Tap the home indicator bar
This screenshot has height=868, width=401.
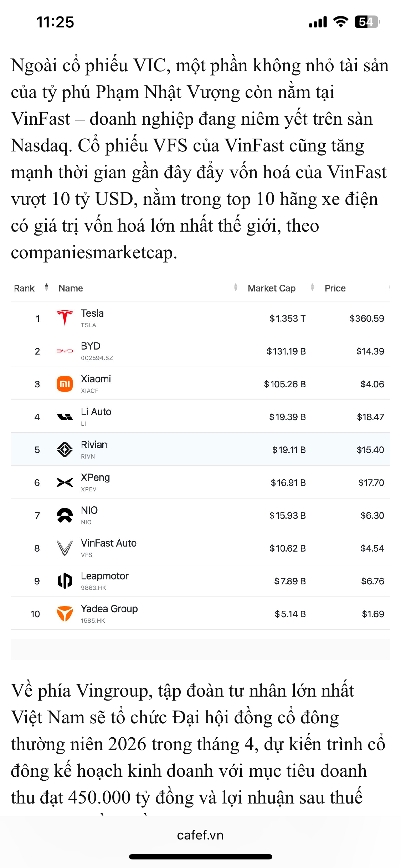200,857
